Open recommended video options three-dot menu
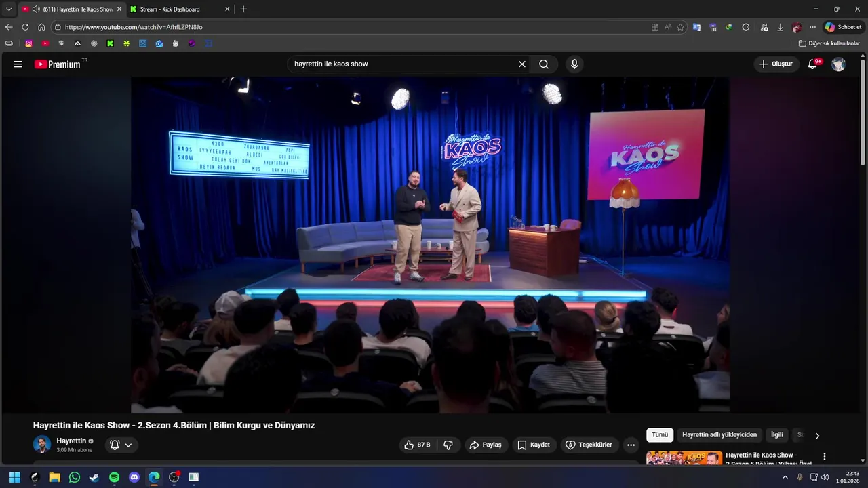Screen dimensions: 868x488 [825, 457]
